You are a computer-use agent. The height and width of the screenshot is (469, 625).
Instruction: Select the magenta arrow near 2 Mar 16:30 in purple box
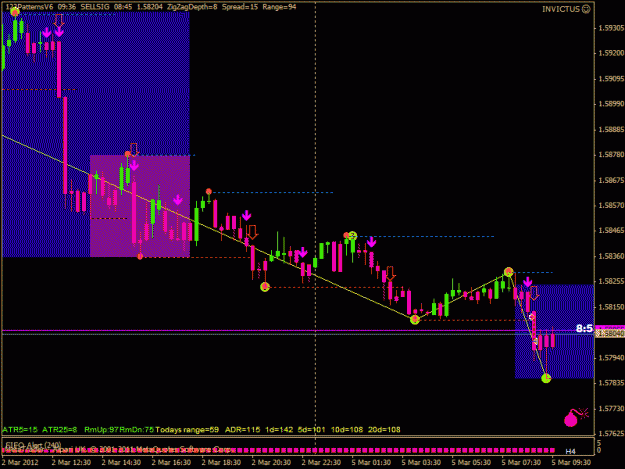pos(178,199)
